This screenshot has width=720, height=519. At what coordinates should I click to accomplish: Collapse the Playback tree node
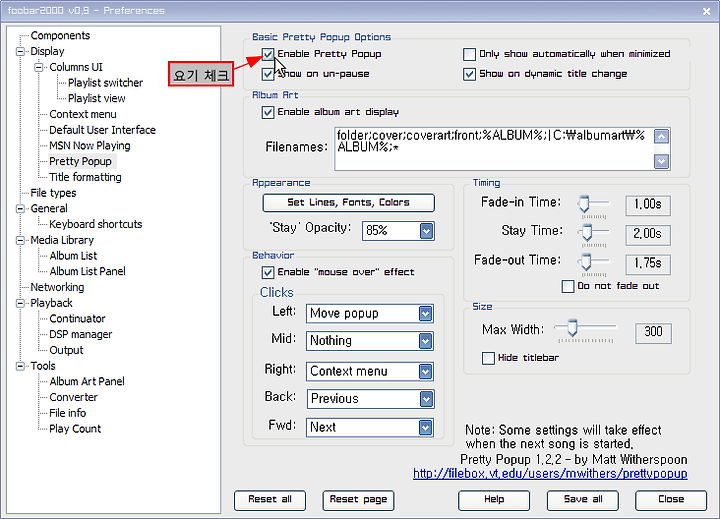tap(20, 303)
